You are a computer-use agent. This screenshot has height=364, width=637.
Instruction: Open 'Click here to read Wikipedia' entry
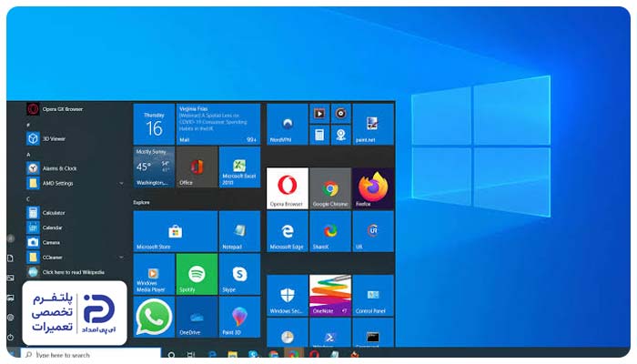pyautogui.click(x=76, y=272)
